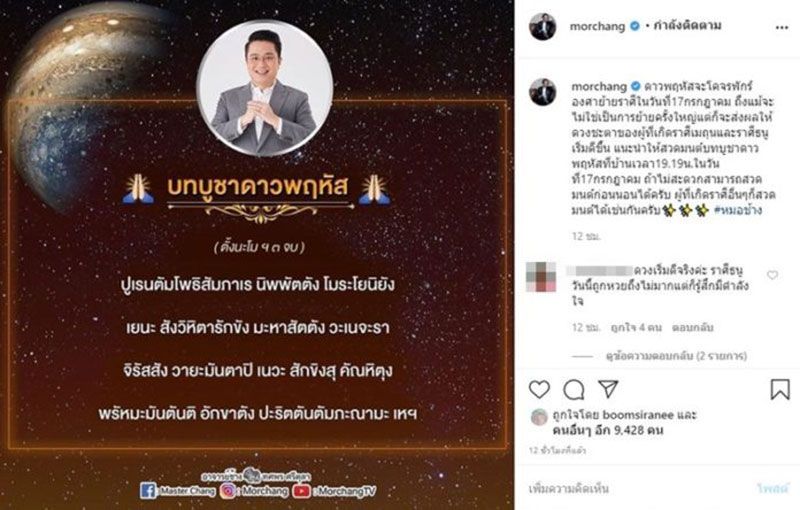Click the blue verified badge beside morchang header
800x510 pixels.
(634, 26)
